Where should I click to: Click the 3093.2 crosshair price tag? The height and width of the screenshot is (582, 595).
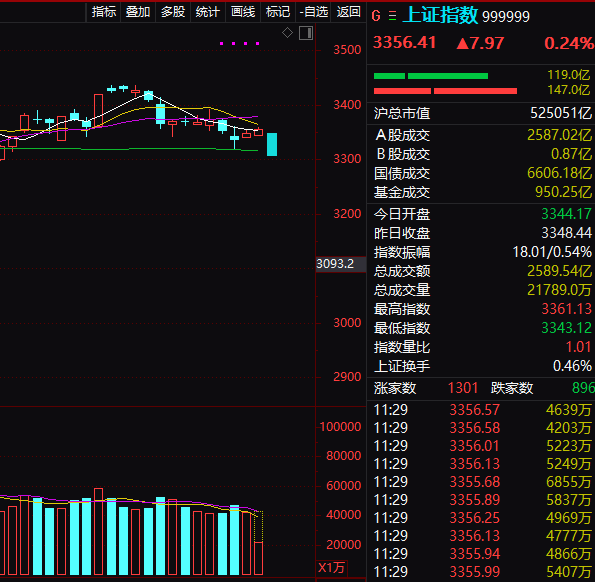[340, 264]
